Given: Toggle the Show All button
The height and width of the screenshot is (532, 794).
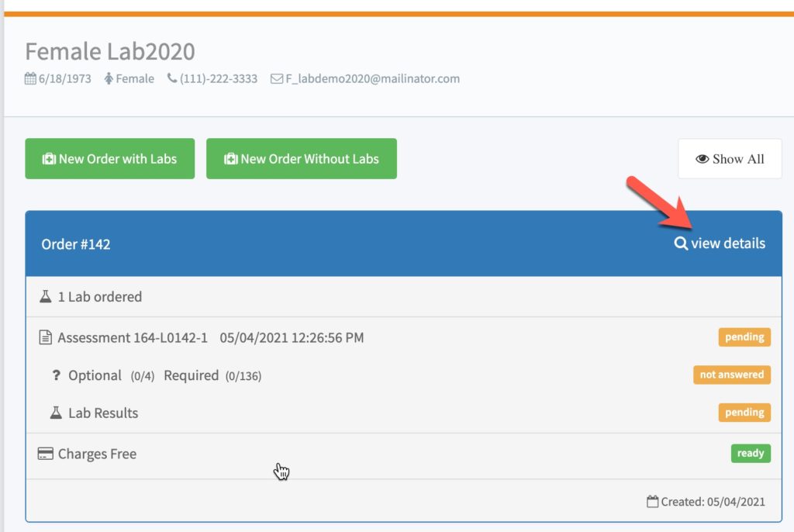Looking at the screenshot, I should [x=730, y=158].
